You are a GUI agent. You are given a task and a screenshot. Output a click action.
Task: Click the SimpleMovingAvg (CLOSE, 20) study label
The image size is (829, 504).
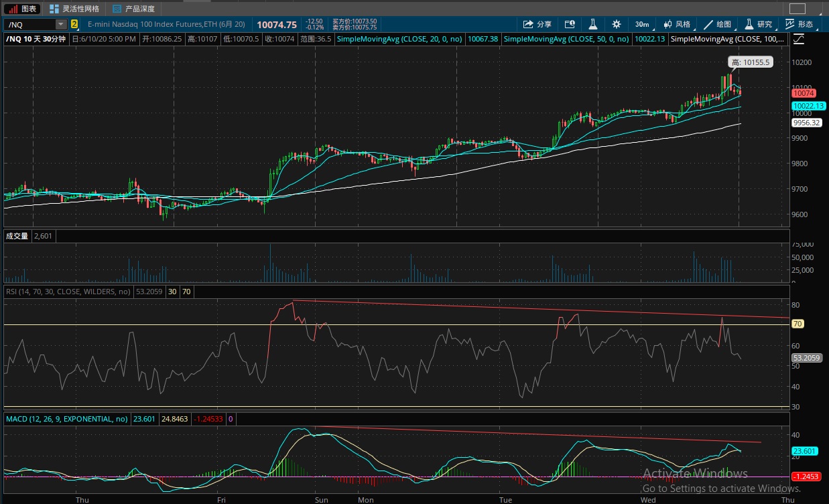coord(399,39)
